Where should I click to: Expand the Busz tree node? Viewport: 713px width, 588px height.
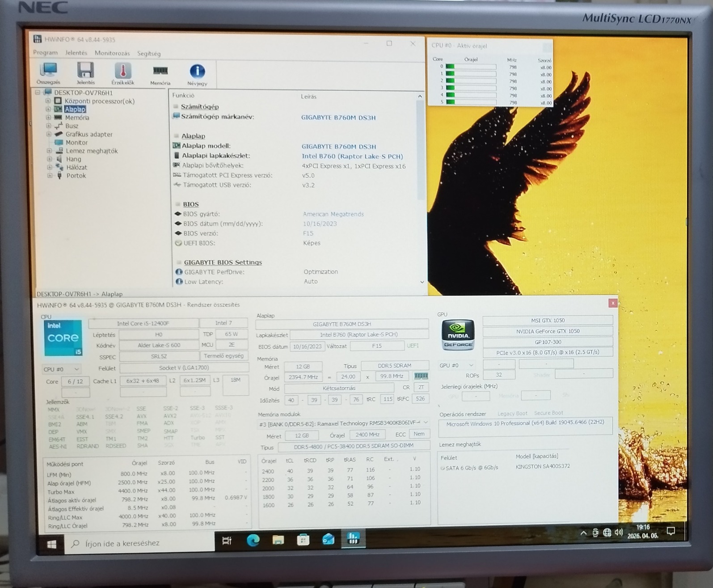pos(48,126)
